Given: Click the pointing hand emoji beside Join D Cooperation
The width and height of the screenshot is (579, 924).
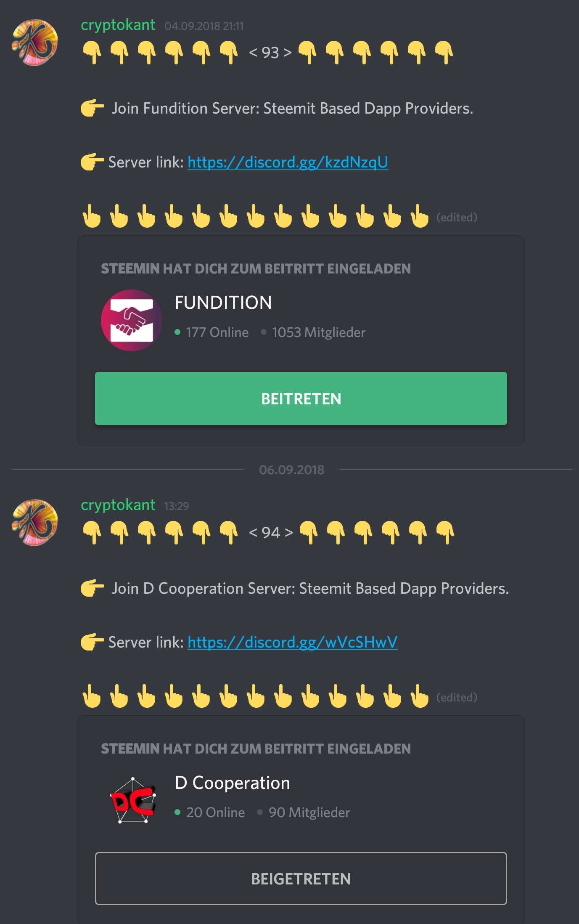Looking at the screenshot, I should (x=93, y=588).
